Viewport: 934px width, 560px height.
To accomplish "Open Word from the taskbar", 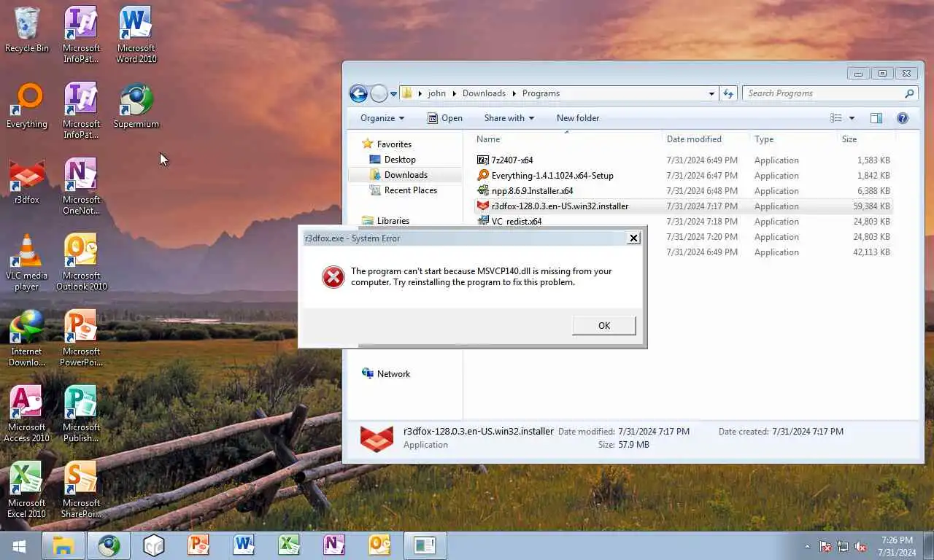I will [x=244, y=545].
